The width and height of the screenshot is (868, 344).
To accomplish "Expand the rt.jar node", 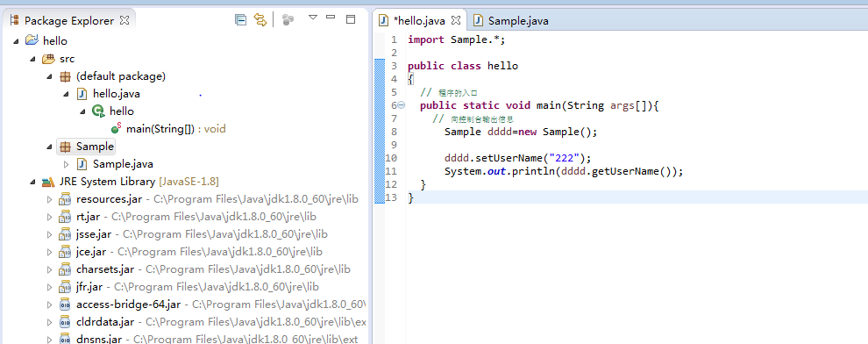I will point(49,217).
